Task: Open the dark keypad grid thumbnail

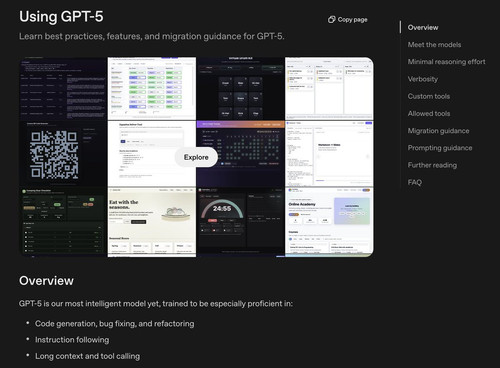Action: (x=240, y=88)
